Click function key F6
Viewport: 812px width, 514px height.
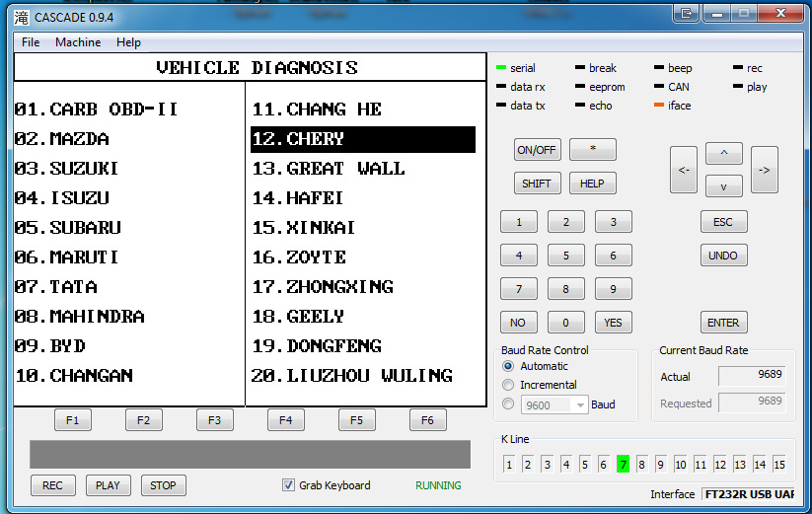[428, 420]
